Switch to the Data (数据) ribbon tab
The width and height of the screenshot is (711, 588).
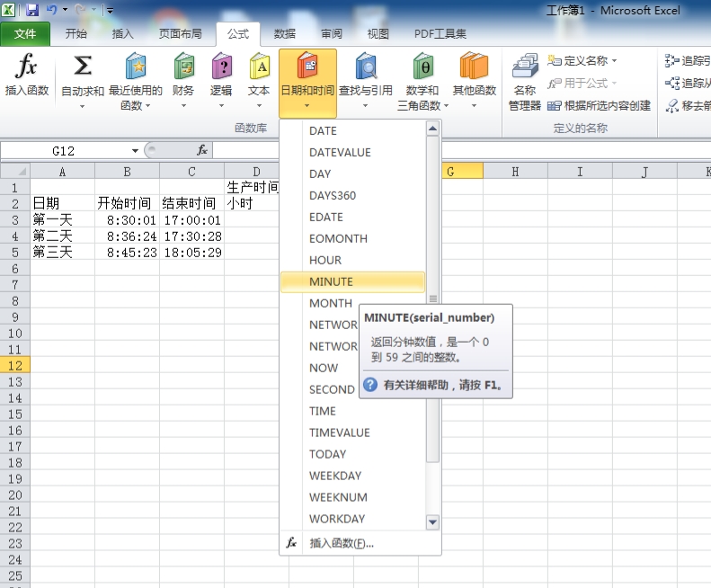pyautogui.click(x=285, y=34)
